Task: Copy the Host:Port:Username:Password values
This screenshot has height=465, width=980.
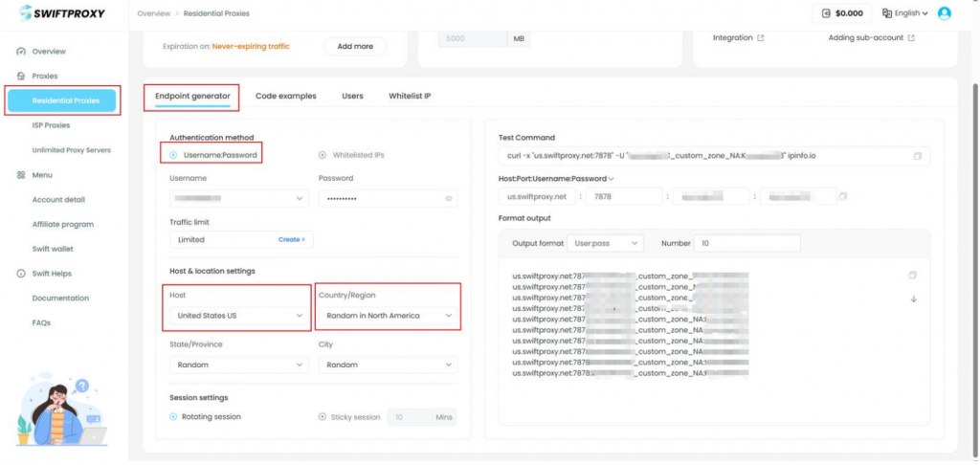Action: click(842, 196)
